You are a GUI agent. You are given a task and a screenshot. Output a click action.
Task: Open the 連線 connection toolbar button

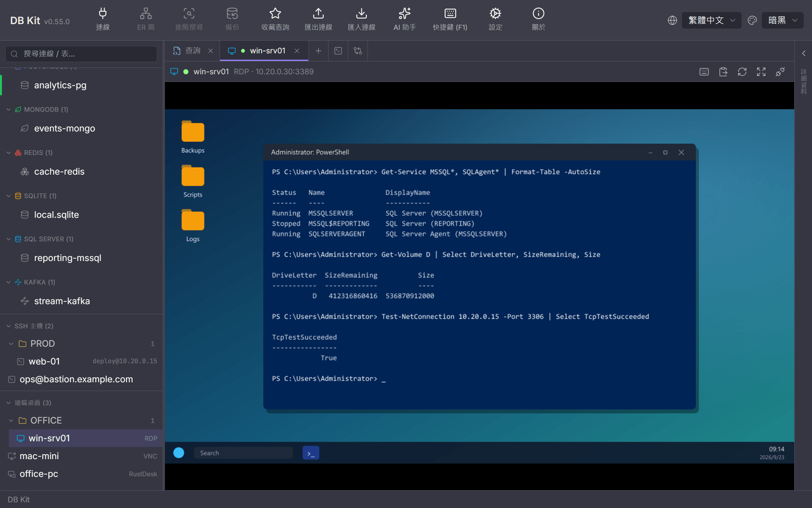(103, 19)
